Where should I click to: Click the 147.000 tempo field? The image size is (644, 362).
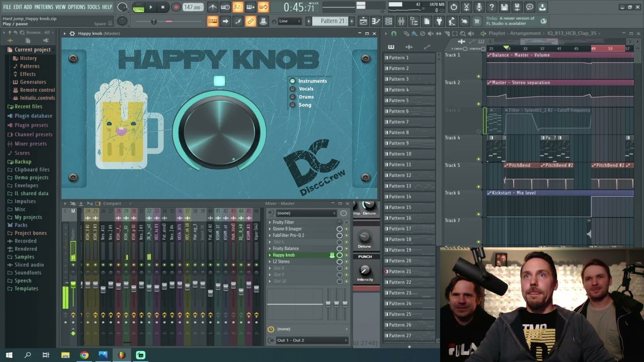(193, 7)
